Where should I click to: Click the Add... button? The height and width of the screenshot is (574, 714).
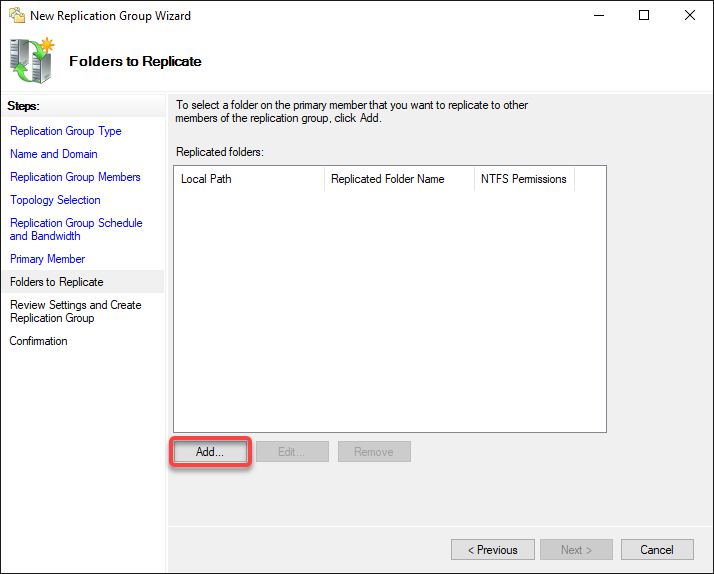(210, 452)
